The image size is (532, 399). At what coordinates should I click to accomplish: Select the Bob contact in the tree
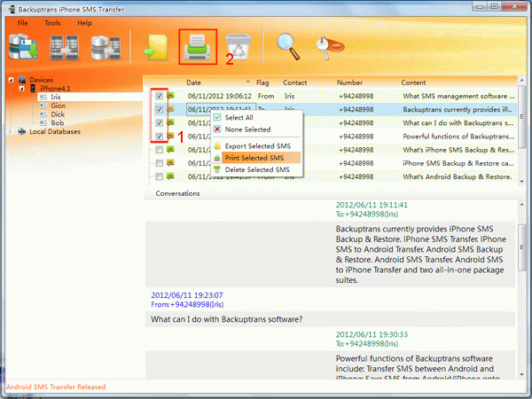click(x=58, y=123)
